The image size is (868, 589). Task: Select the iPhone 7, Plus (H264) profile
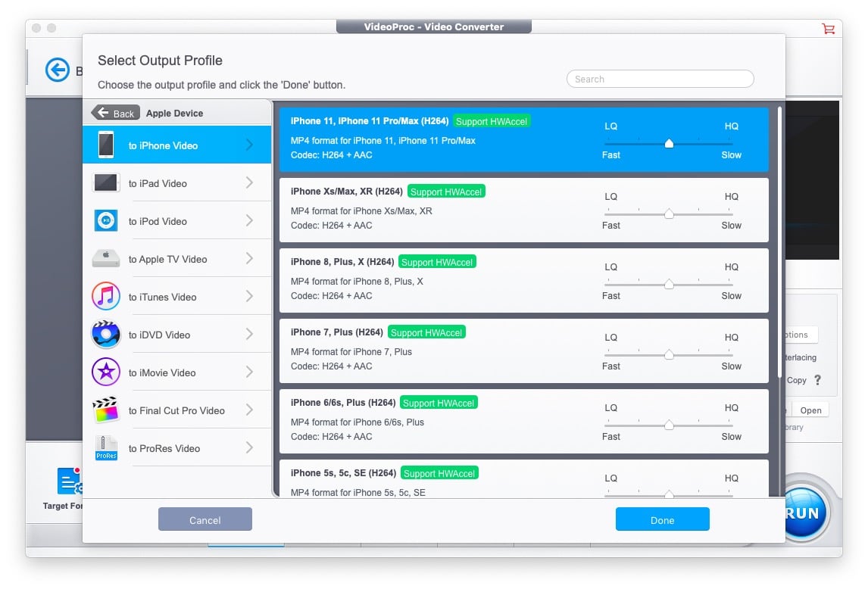click(523, 351)
